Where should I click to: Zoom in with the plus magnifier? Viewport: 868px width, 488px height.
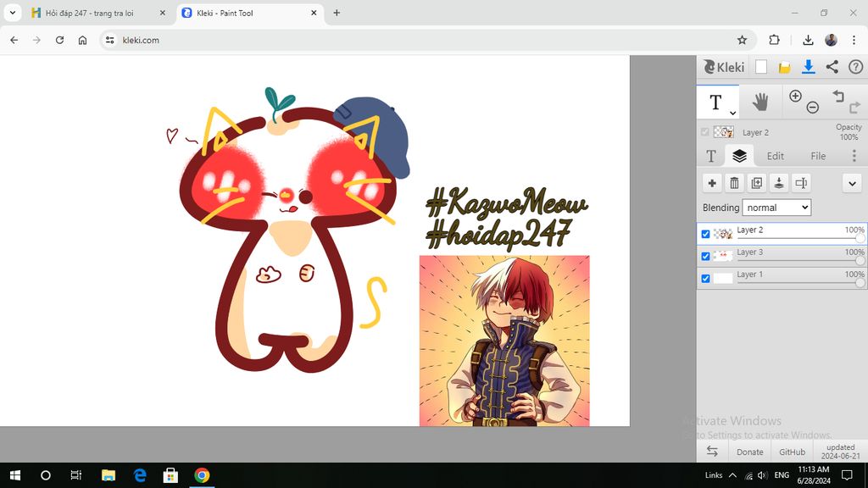pyautogui.click(x=795, y=96)
